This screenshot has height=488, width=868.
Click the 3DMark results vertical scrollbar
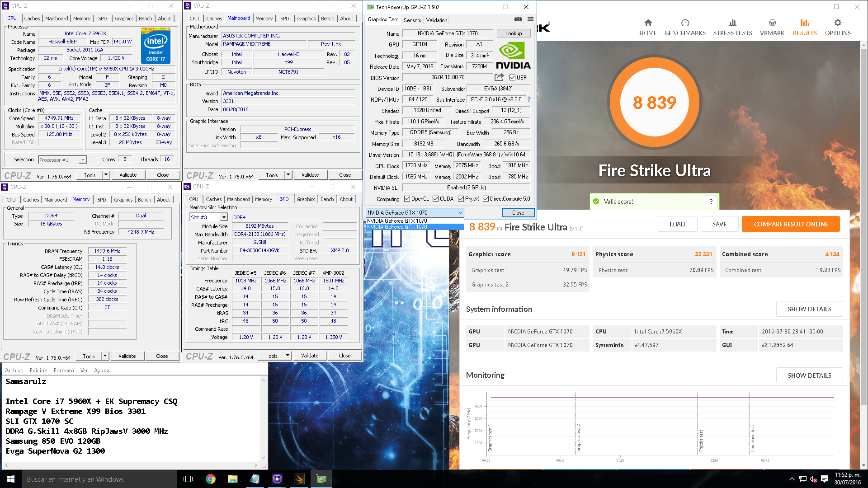[863, 255]
